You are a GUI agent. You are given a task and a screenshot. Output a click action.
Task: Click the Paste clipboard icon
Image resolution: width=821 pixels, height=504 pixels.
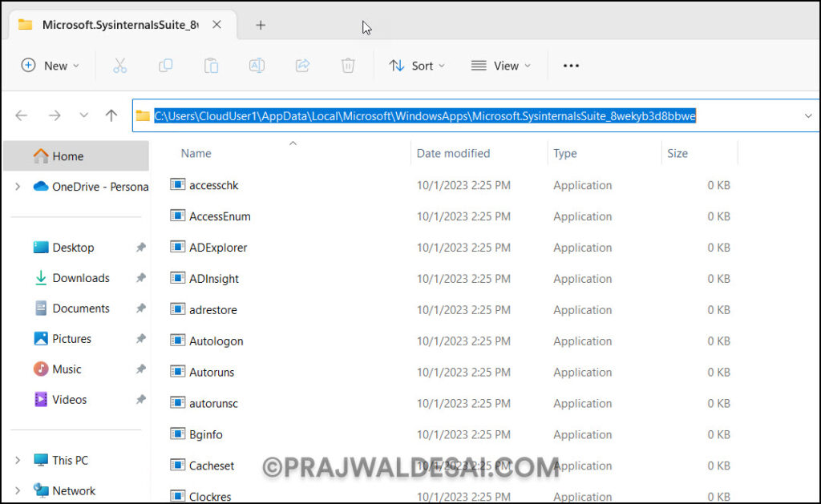(x=211, y=66)
